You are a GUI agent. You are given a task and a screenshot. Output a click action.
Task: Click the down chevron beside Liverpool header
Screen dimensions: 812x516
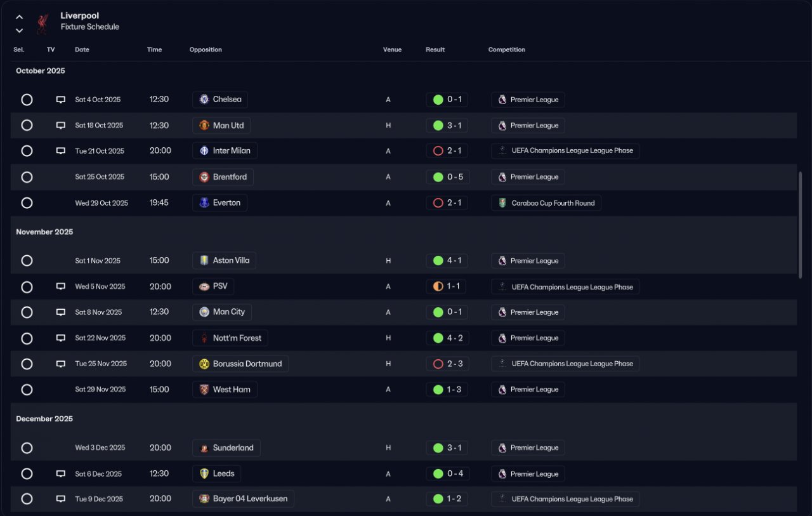coord(20,30)
